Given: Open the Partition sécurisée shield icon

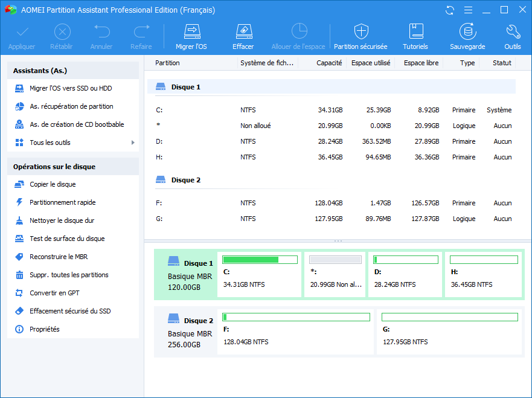Looking at the screenshot, I should pos(361,31).
